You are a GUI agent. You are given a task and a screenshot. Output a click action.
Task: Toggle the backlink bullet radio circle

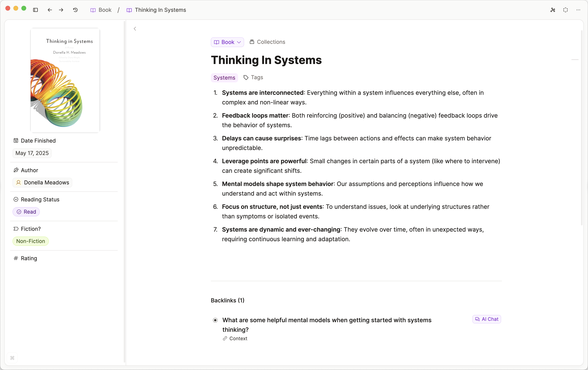(x=215, y=320)
